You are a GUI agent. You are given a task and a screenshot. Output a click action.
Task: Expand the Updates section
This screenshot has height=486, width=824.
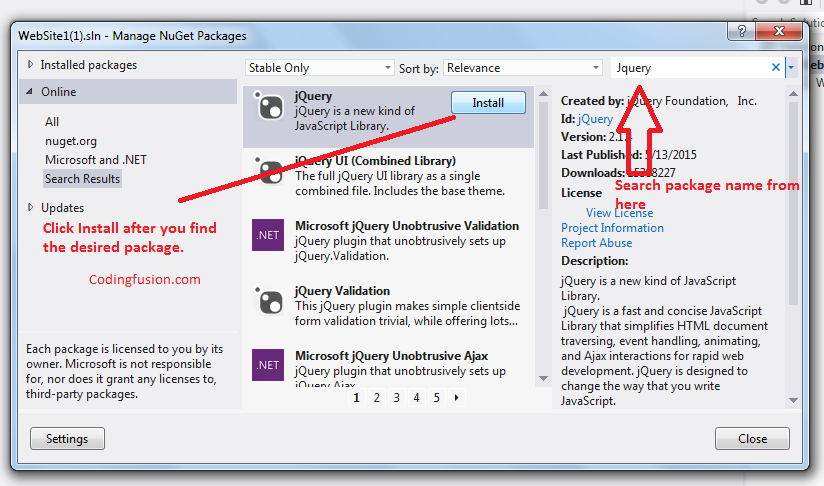(x=29, y=208)
